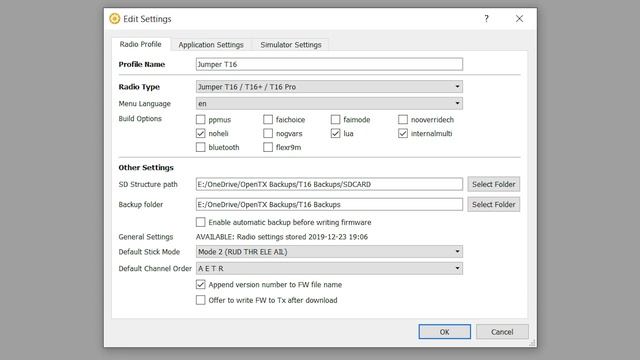Open the Radio Type dropdown
640x360 pixels.
(x=329, y=87)
